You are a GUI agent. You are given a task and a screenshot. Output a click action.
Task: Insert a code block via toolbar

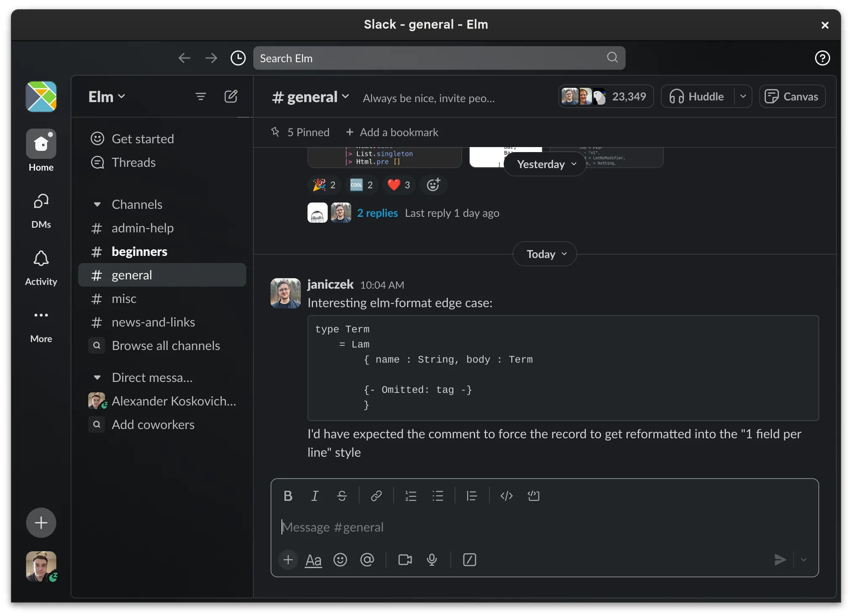click(534, 496)
